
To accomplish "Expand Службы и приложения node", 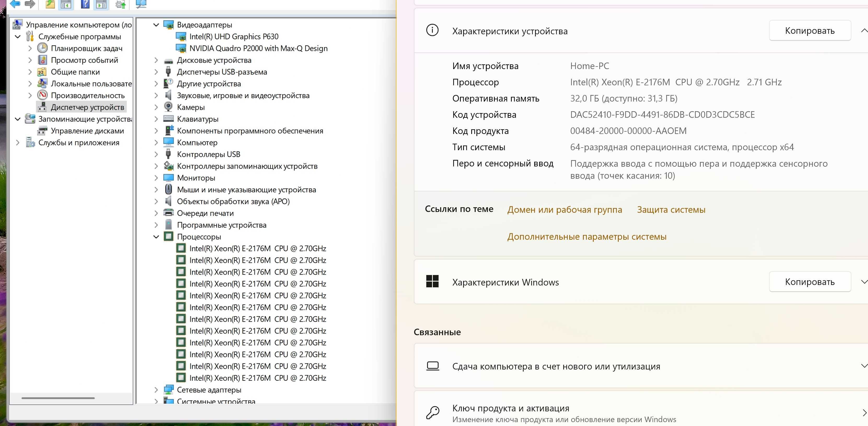I will click(x=18, y=143).
